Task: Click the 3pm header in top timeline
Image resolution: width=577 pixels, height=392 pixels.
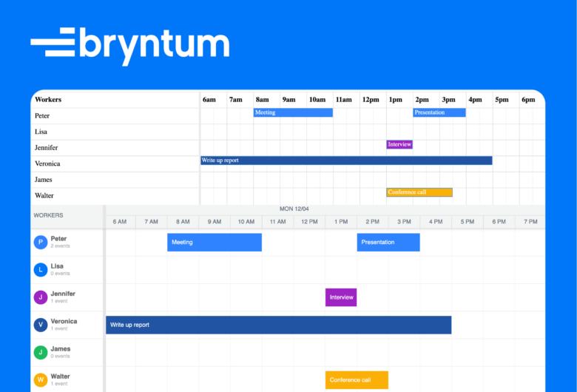Action: (453, 100)
